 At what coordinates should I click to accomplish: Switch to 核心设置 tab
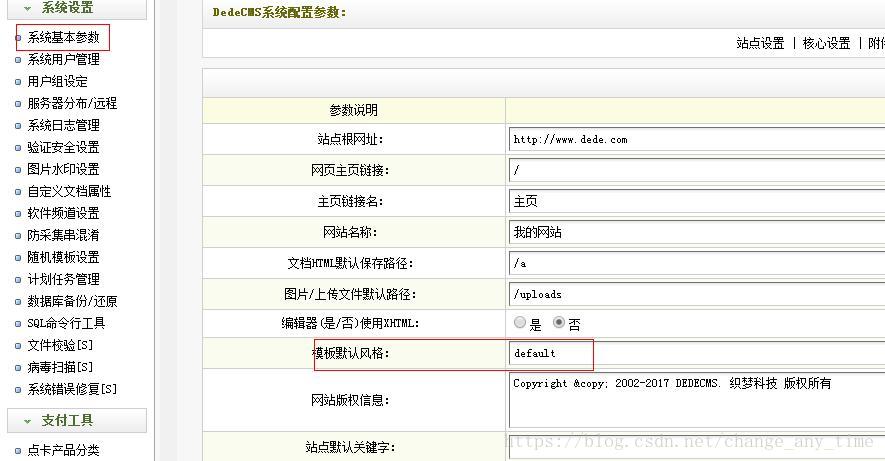tap(826, 43)
